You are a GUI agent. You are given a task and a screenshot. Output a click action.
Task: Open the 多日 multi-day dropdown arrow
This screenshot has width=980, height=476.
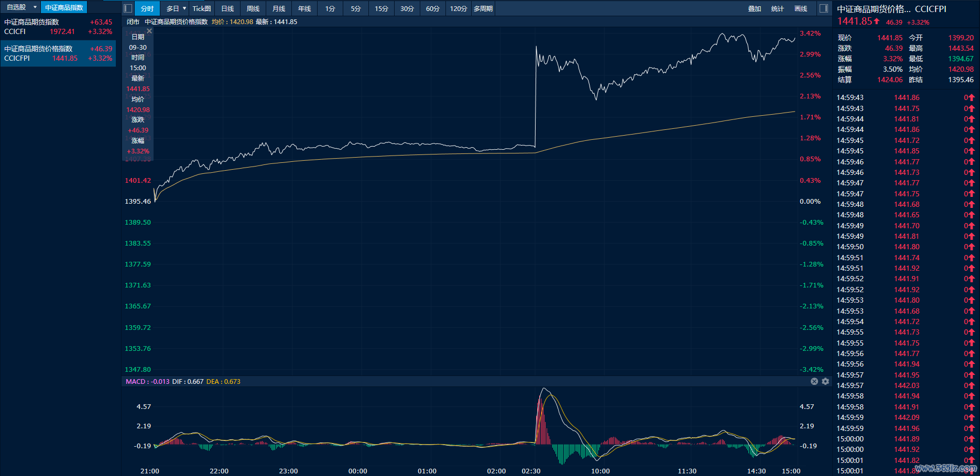pyautogui.click(x=184, y=8)
